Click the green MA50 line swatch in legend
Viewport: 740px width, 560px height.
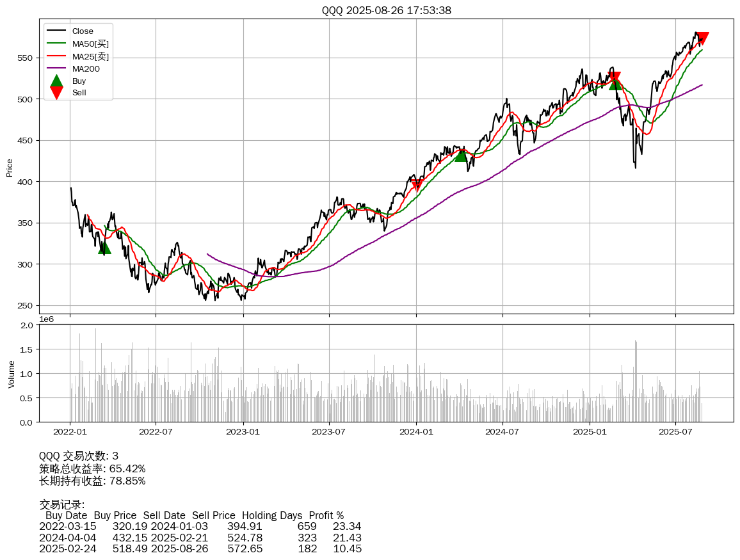point(56,44)
